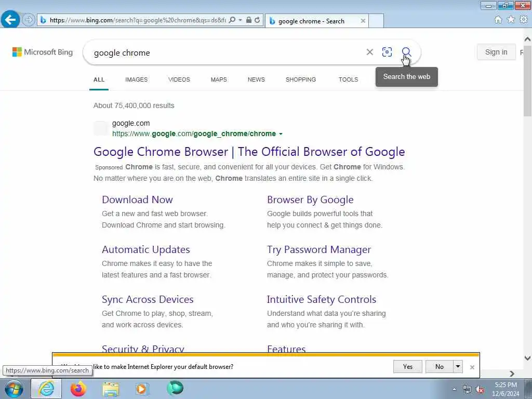Click the Bing favicon in the address bar
This screenshot has height=399, width=532.
pyautogui.click(x=43, y=20)
